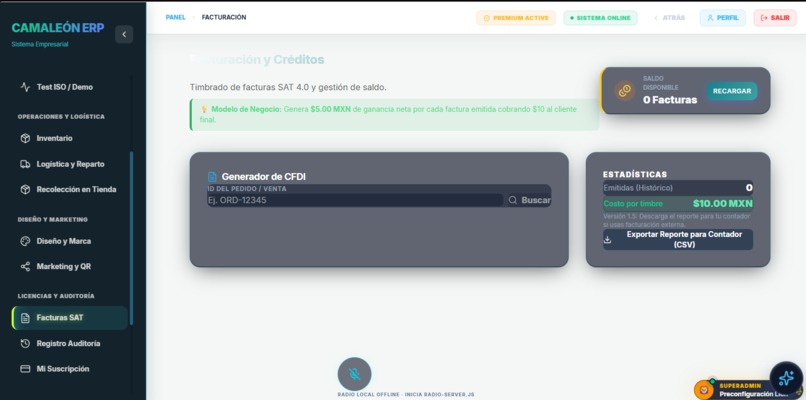Recharge balance with RECARGAR button
Screen dimensions: 806x400
[x=731, y=91]
